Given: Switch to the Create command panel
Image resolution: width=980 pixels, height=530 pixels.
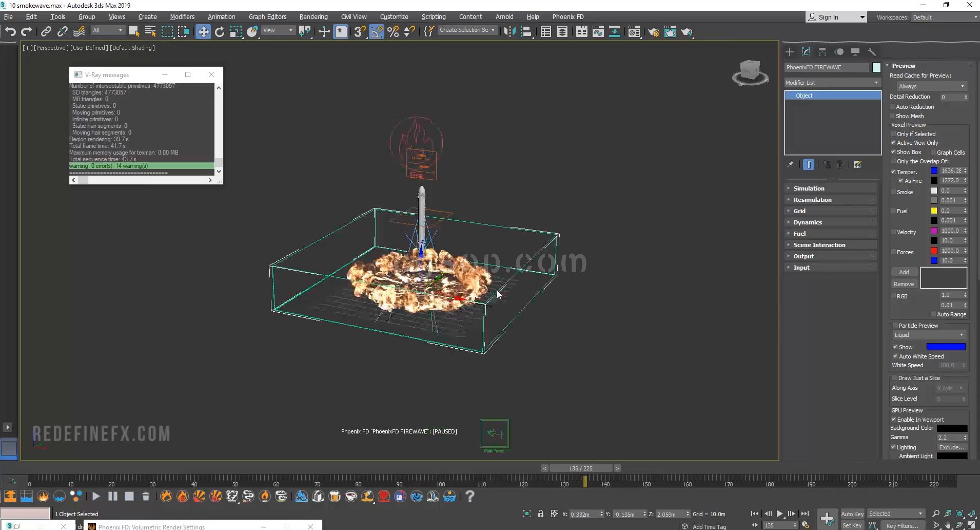Looking at the screenshot, I should pos(790,52).
